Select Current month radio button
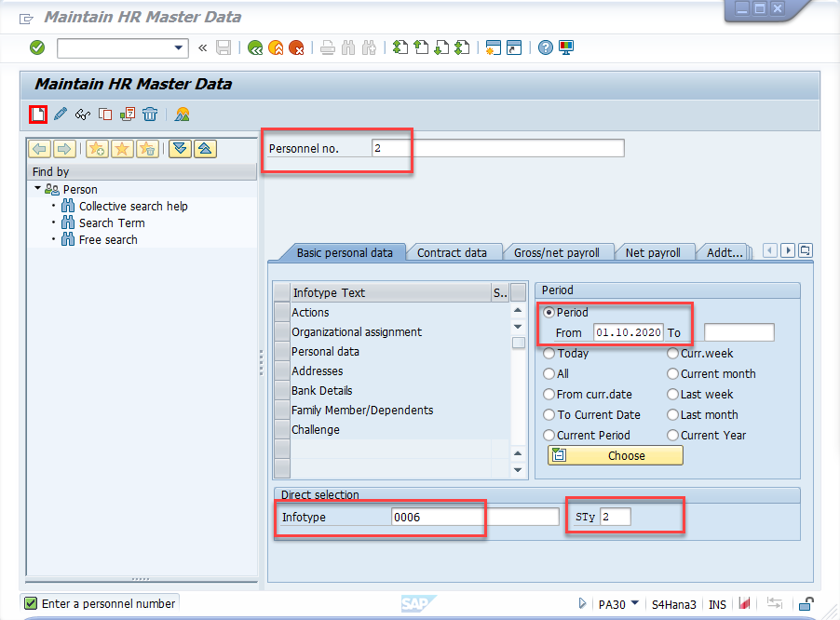Screen dimensions: 840x620 (x=673, y=373)
